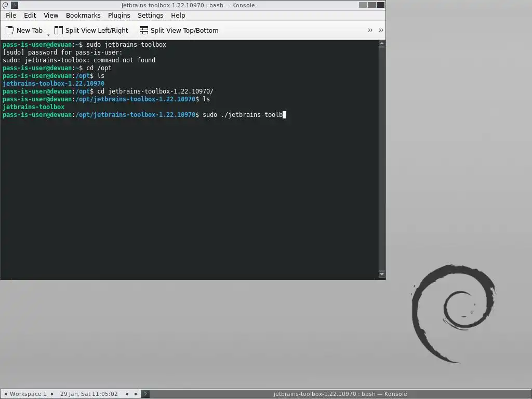Split the view Left/Right
The width and height of the screenshot is (532, 399).
91,31
